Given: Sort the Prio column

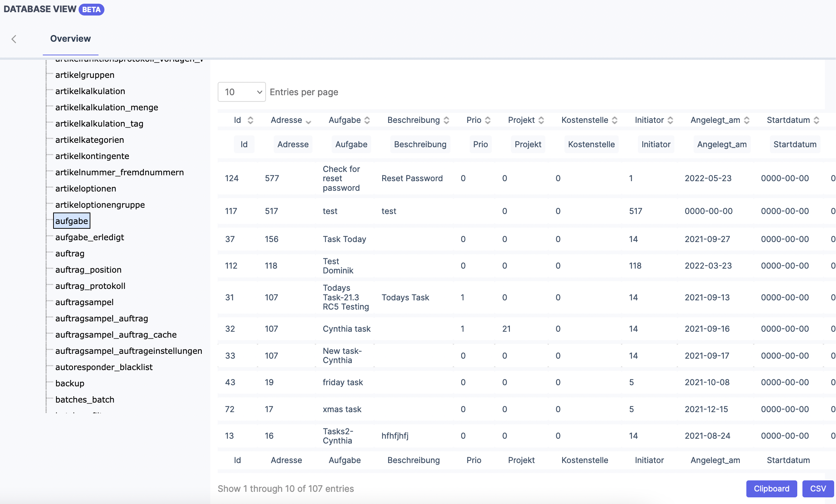Looking at the screenshot, I should point(488,120).
